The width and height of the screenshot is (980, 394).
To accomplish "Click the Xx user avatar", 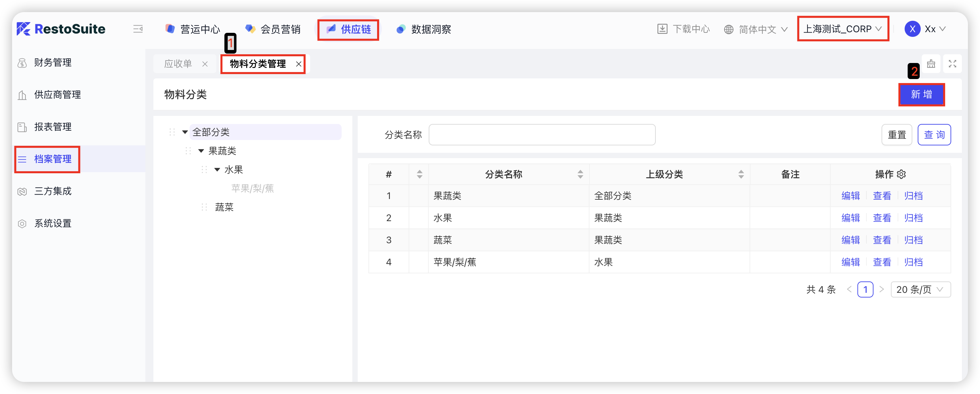I will coord(912,29).
